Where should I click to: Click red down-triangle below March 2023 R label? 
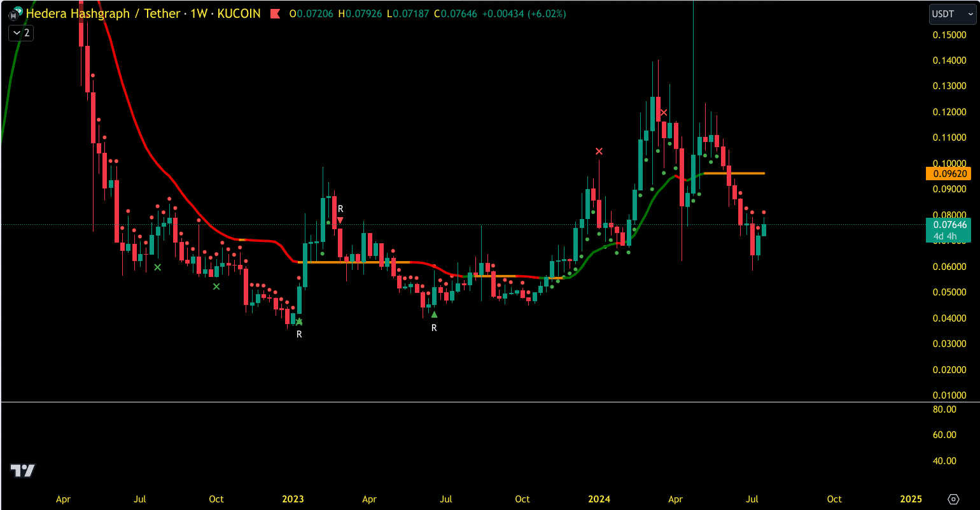[x=340, y=220]
